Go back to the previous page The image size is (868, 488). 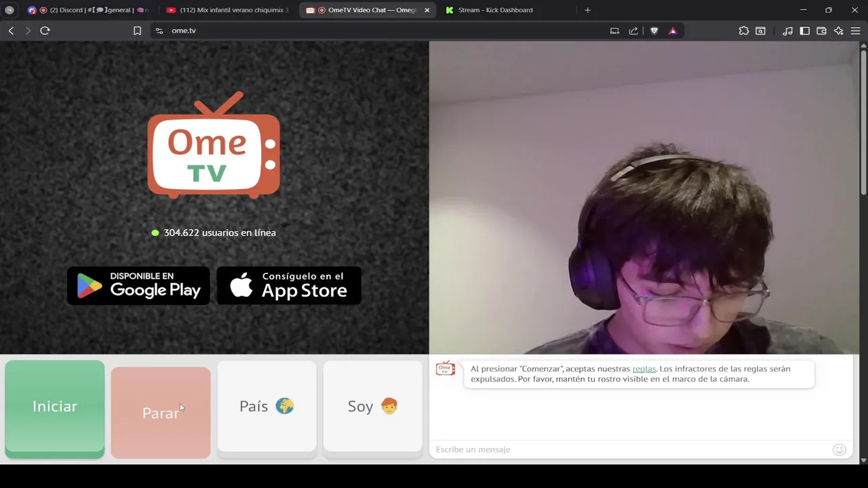pyautogui.click(x=11, y=30)
